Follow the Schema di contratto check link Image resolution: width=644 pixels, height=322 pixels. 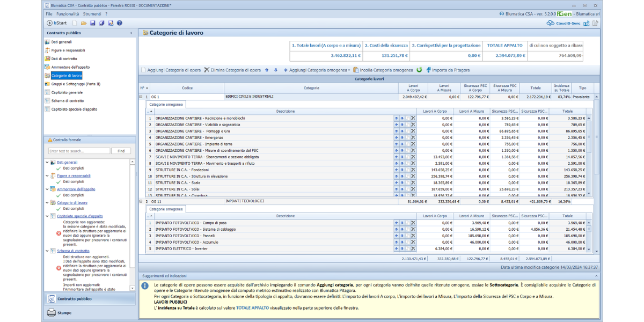[74, 251]
